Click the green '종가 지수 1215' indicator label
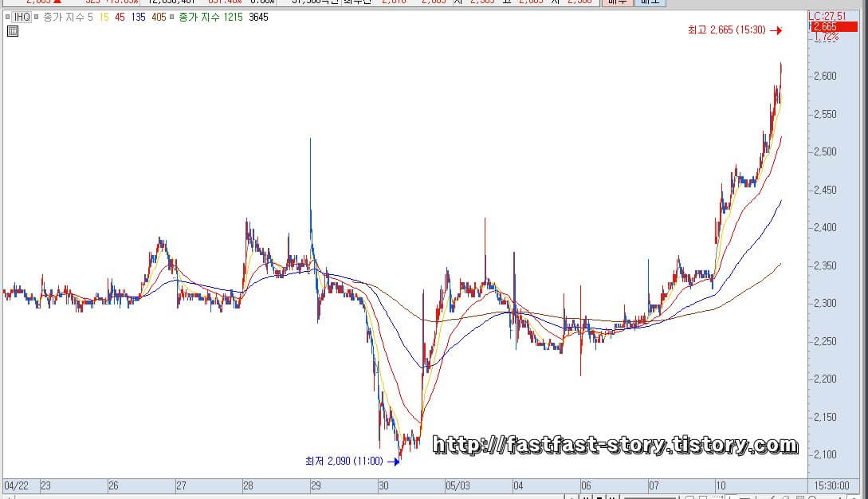The image size is (868, 499). coord(210,18)
